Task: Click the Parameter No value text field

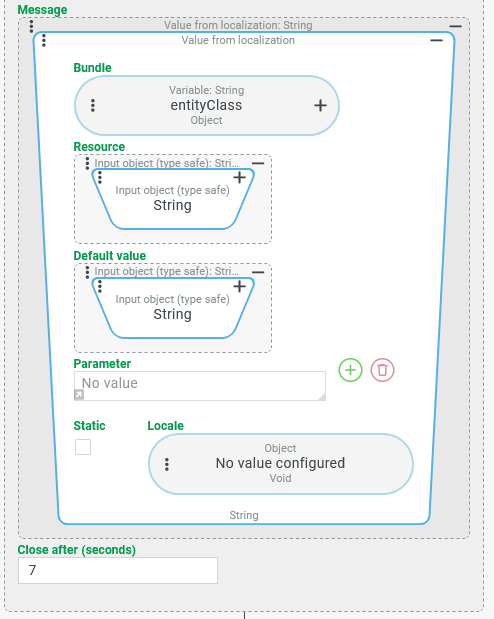Action: [x=200, y=386]
